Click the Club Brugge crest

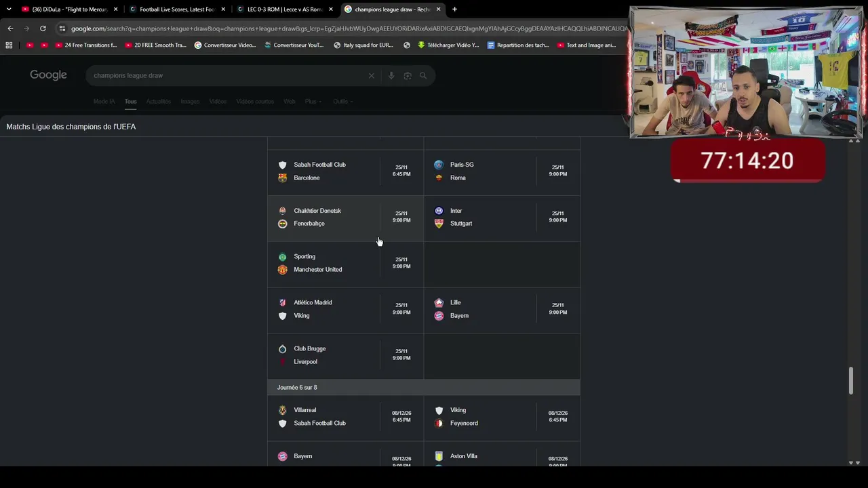pos(283,349)
